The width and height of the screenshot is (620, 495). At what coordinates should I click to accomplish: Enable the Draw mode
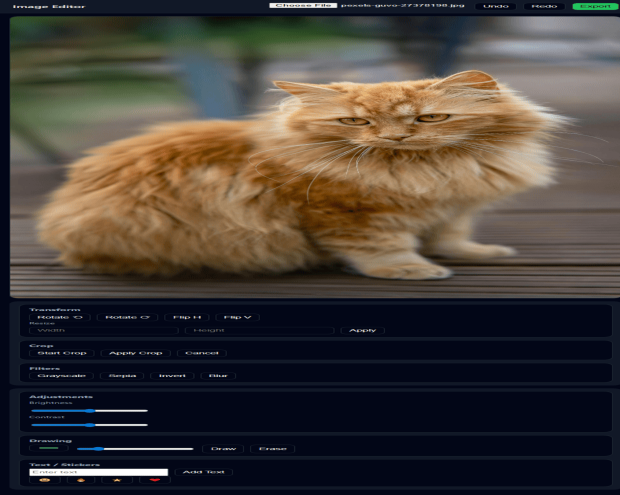tap(222, 449)
